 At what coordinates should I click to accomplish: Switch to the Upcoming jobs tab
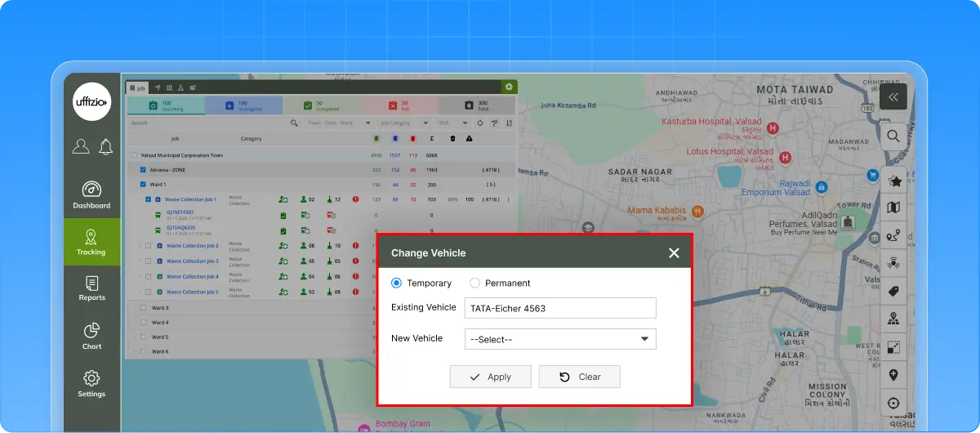click(166, 105)
